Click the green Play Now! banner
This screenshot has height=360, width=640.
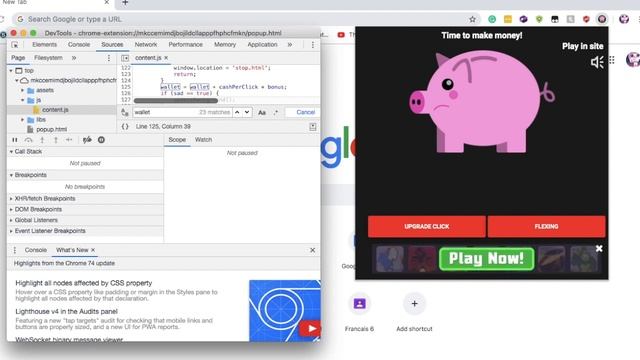487,259
